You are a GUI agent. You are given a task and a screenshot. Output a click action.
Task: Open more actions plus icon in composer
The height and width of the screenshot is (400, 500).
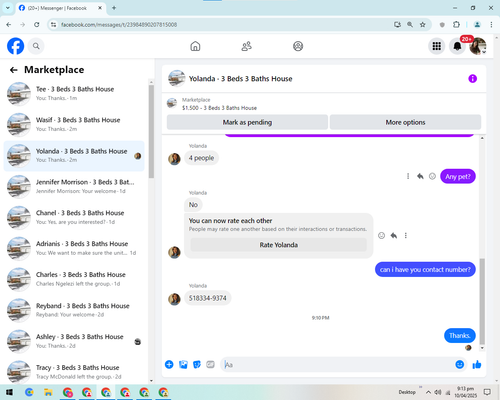(169, 364)
